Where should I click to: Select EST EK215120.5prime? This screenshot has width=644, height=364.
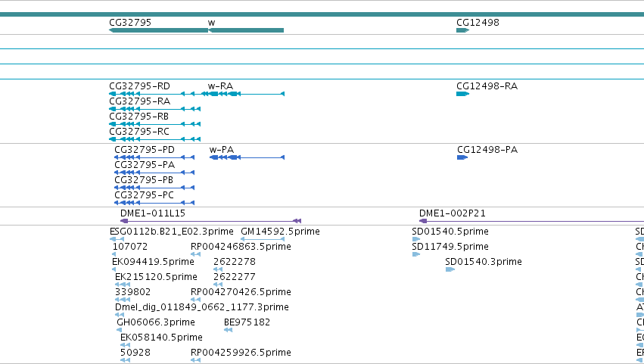click(156, 277)
